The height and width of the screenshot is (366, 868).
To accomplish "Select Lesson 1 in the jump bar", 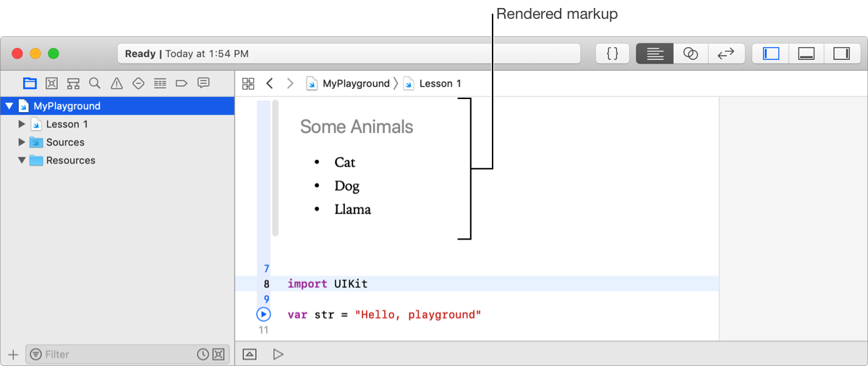I will 433,83.
